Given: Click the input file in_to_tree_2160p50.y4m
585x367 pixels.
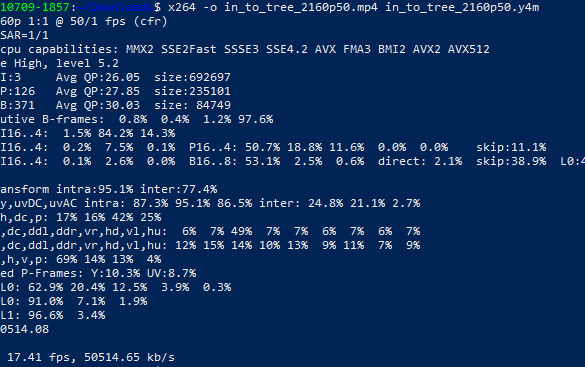Looking at the screenshot, I should tap(462, 7).
